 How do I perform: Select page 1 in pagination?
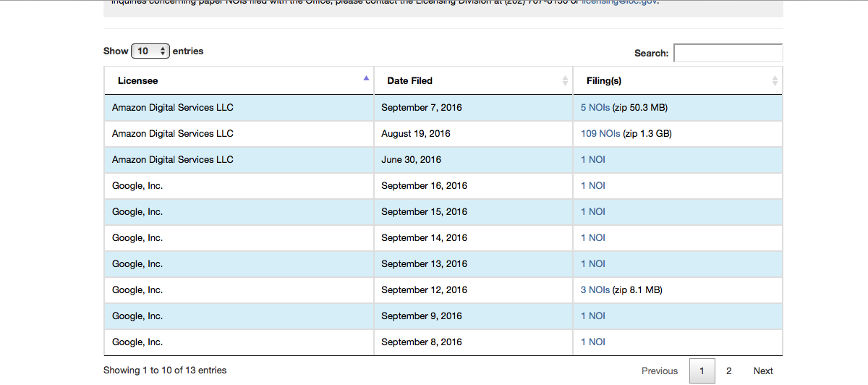(x=702, y=371)
